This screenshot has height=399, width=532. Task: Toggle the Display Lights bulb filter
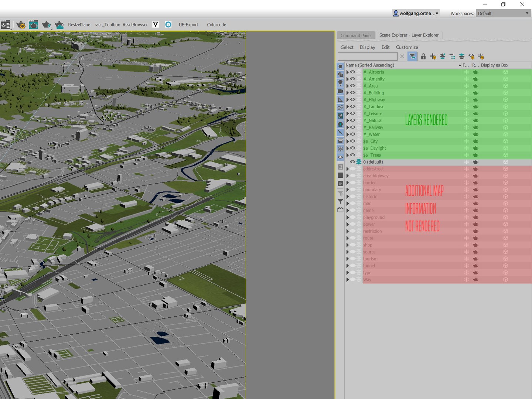tap(340, 83)
